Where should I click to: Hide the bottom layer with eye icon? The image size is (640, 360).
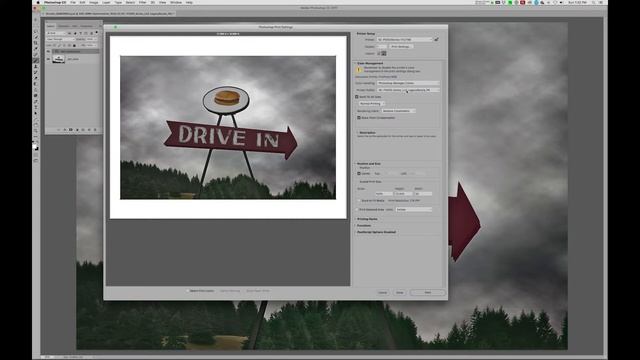[48, 59]
